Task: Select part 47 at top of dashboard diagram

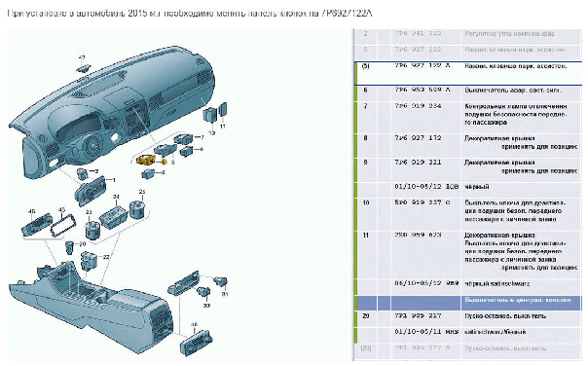Action: click(84, 67)
